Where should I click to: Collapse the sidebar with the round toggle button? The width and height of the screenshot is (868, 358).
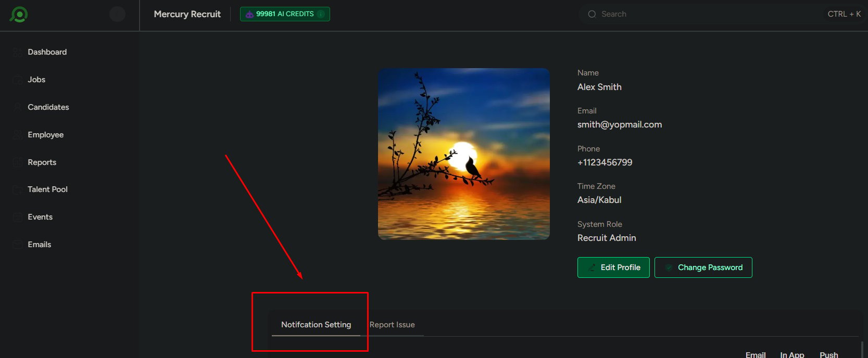(x=117, y=14)
